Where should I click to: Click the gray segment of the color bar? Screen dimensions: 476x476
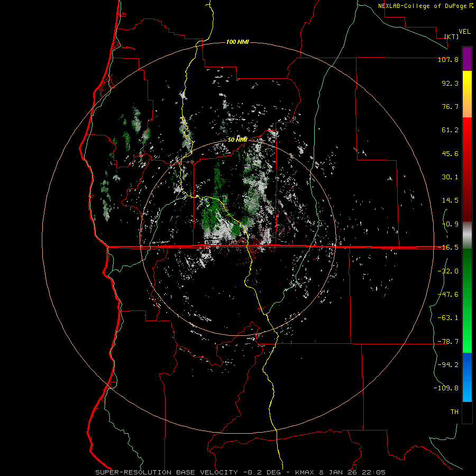(467, 235)
